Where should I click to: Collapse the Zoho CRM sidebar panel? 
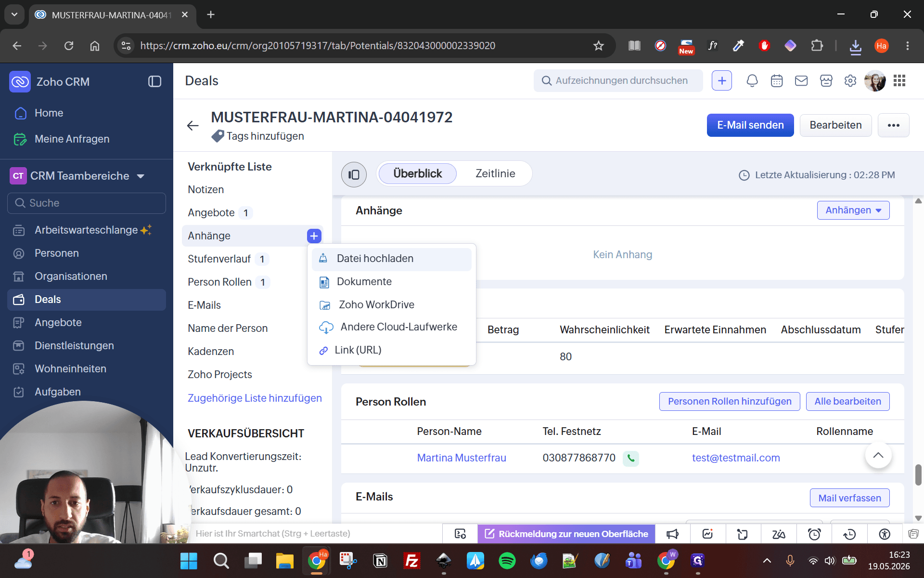pos(154,81)
